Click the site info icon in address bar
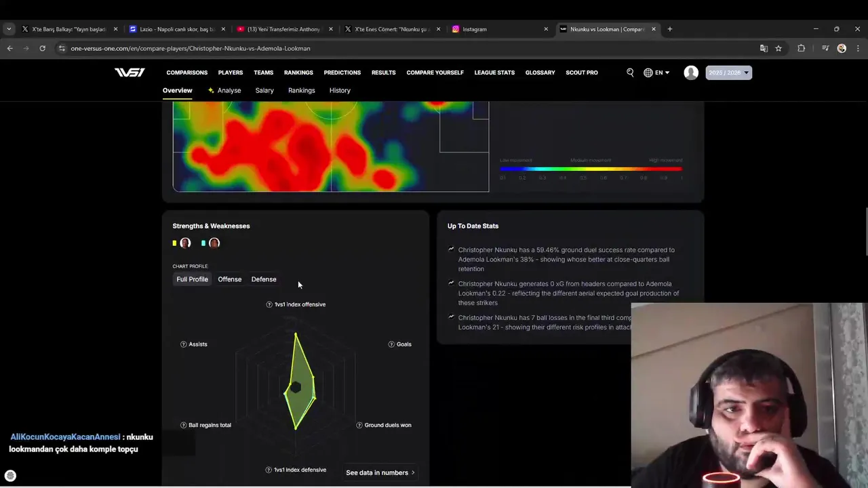This screenshot has height=488, width=868. pyautogui.click(x=62, y=48)
